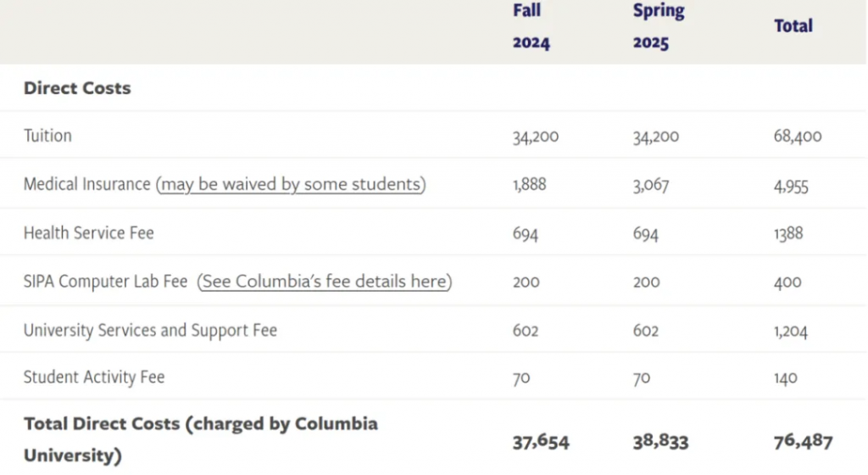Click the Direct Costs section heading
Viewport: 868px width, 475px height.
coord(77,88)
